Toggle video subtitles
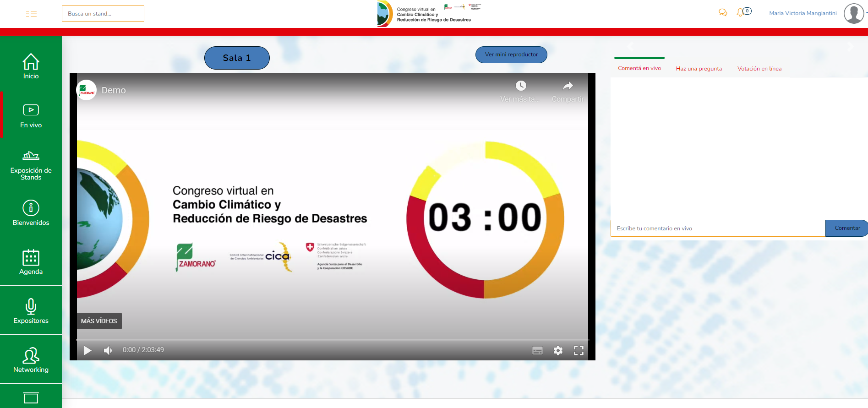The height and width of the screenshot is (408, 868). pos(537,351)
